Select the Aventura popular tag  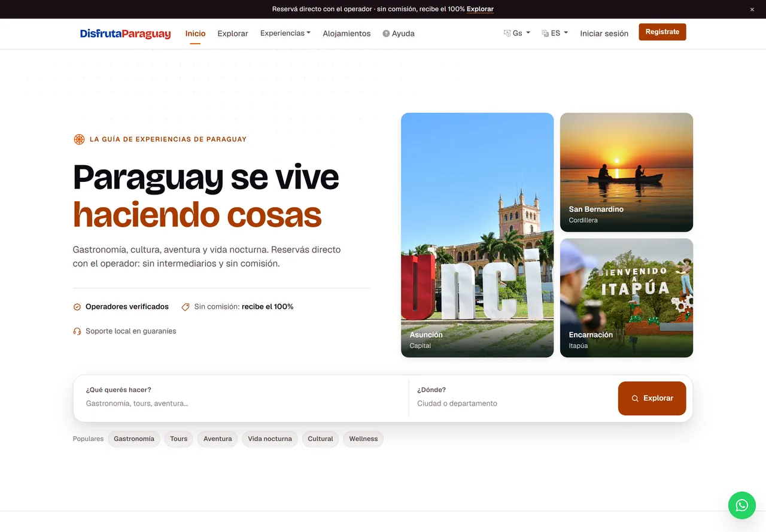point(218,439)
